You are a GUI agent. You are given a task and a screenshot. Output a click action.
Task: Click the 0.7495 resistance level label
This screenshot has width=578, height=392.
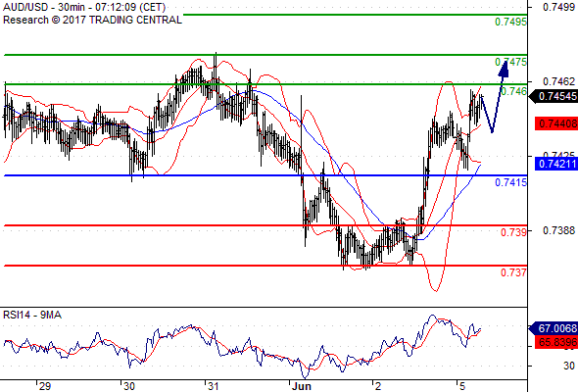click(x=510, y=23)
